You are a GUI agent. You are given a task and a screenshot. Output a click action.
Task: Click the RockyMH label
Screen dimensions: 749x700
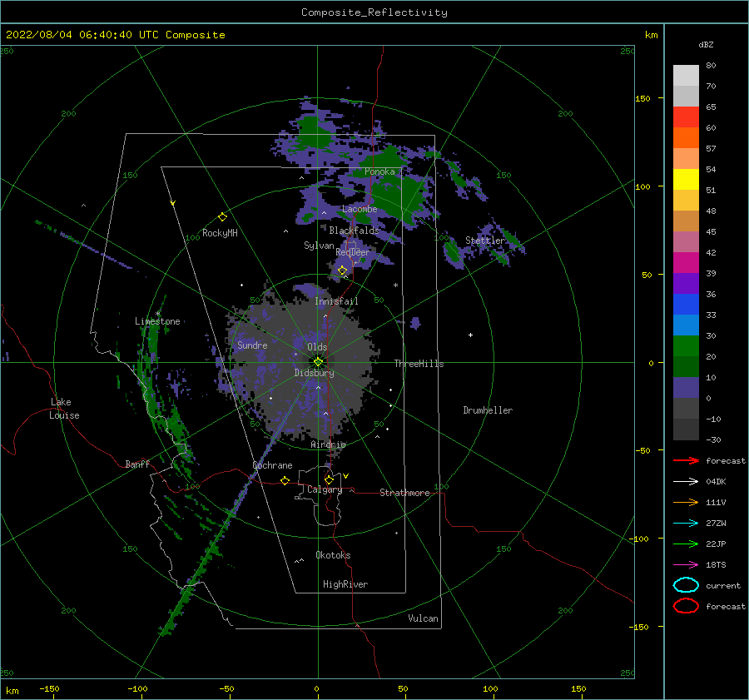pyautogui.click(x=220, y=233)
